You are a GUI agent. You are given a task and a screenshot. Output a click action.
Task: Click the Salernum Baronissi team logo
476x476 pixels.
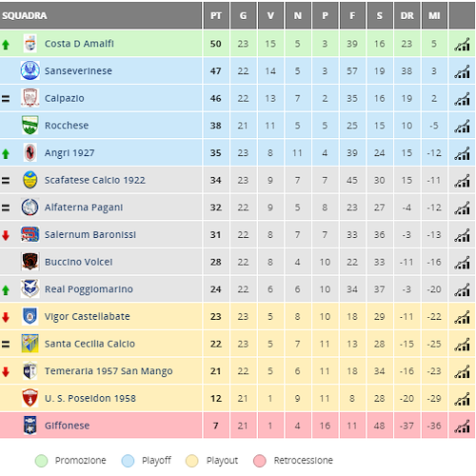(30, 234)
